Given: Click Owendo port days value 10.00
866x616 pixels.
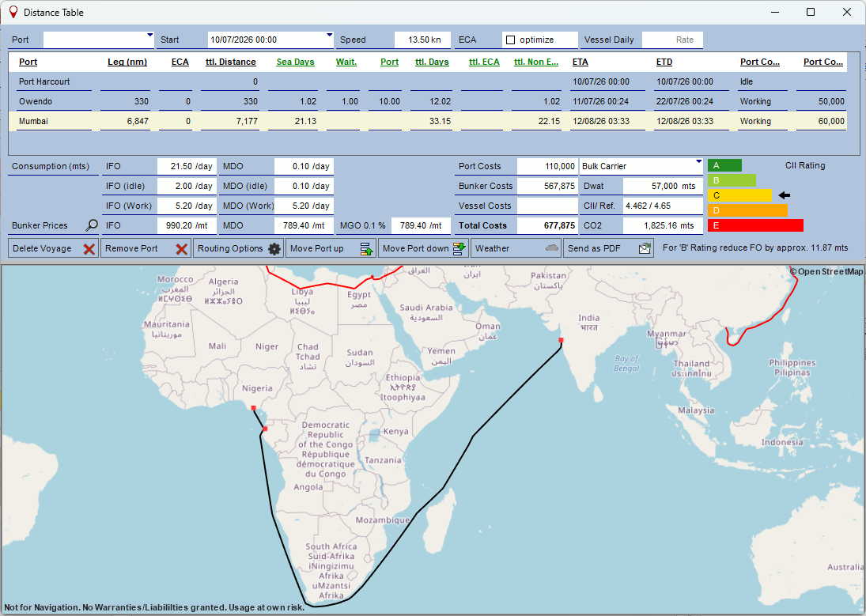Looking at the screenshot, I should tap(389, 102).
